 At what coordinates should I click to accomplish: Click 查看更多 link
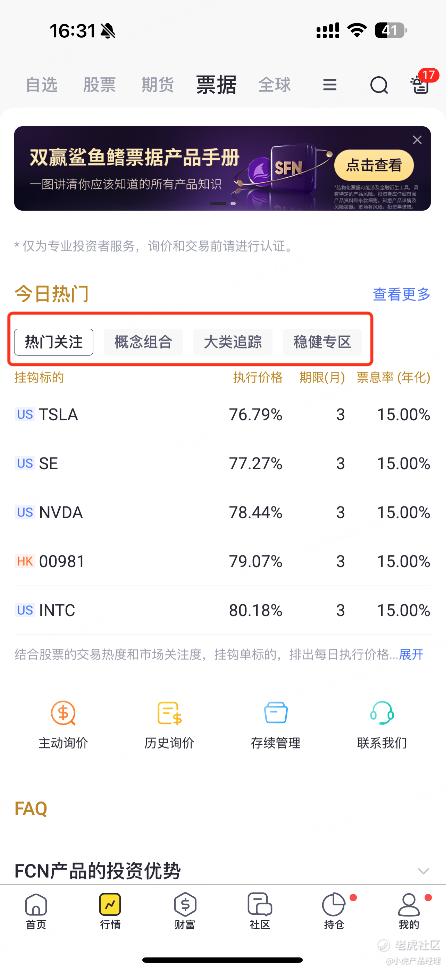pyautogui.click(x=402, y=294)
